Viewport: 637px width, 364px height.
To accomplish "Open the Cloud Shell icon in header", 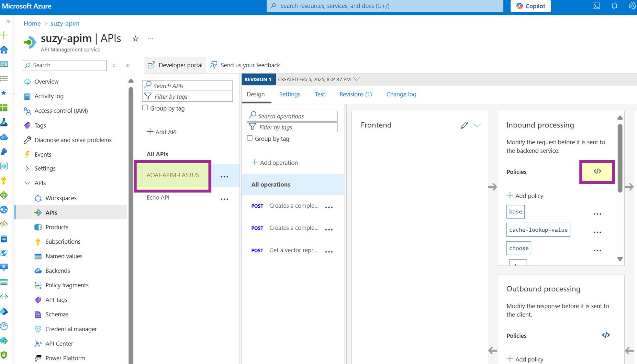I will pos(596,6).
